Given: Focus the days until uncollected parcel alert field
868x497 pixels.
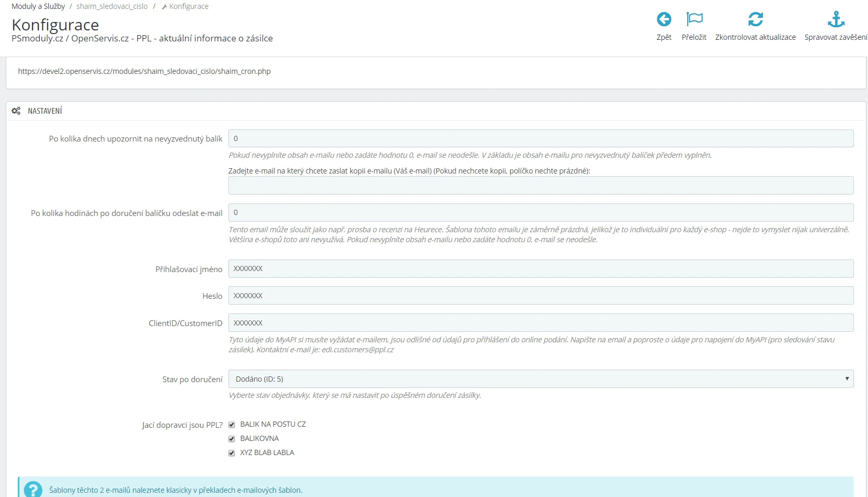Looking at the screenshot, I should pos(540,138).
